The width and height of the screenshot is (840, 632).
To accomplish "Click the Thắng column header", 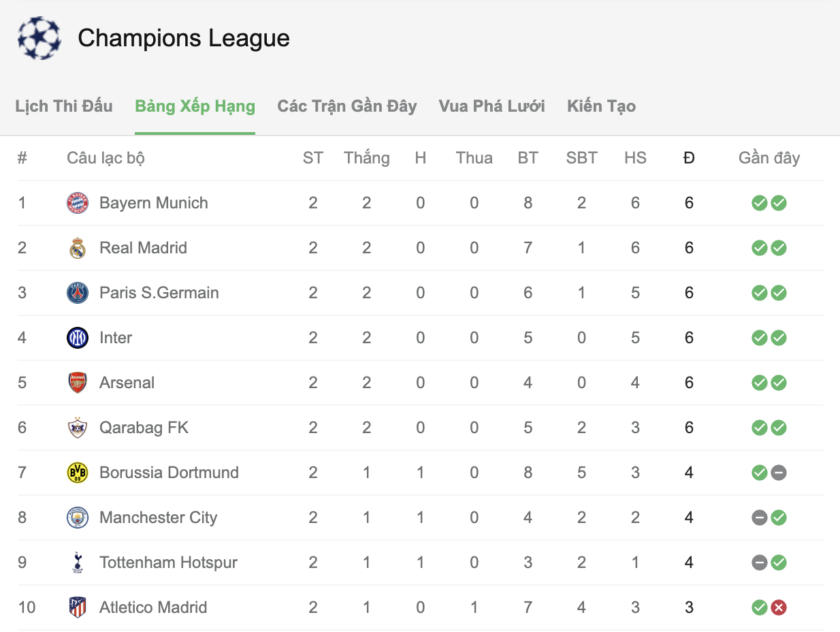I will pyautogui.click(x=367, y=158).
